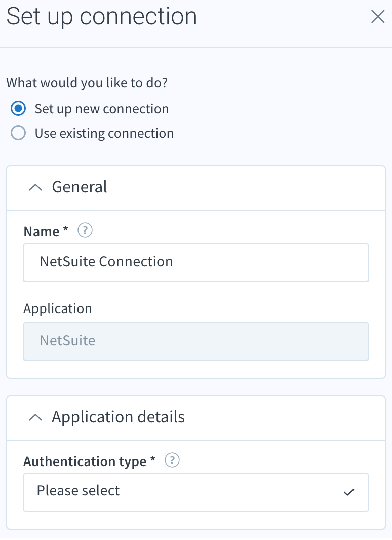Screen dimensions: 392x540
Task: Click the General section header title
Action: [x=80, y=187]
